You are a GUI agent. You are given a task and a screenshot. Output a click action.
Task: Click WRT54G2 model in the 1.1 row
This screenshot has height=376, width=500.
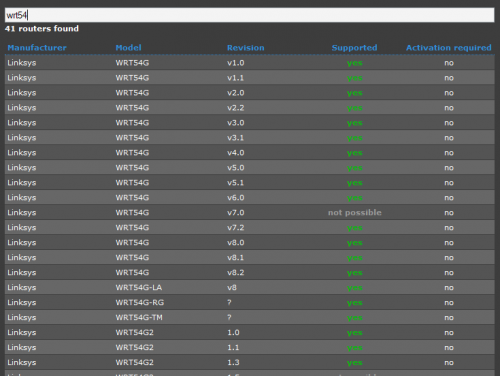(x=134, y=347)
